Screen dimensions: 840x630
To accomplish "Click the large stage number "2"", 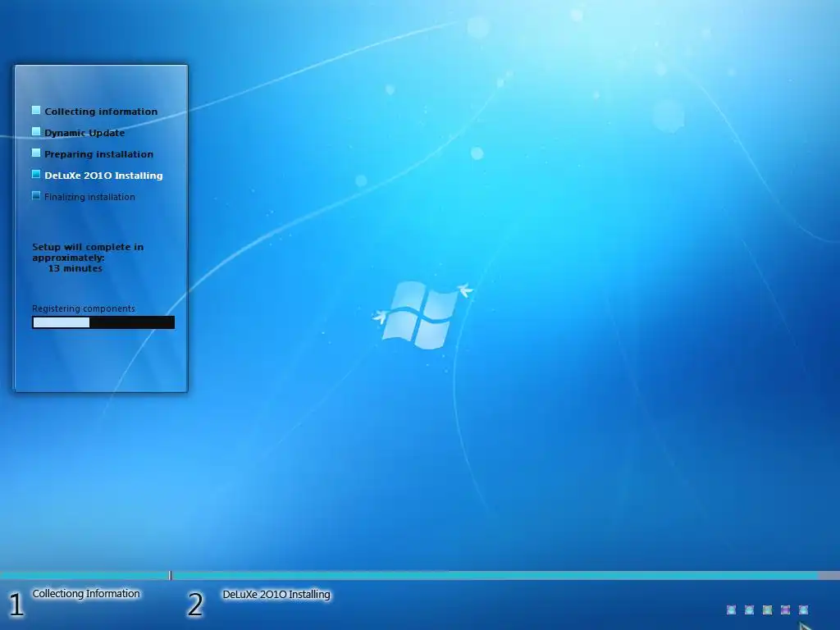I will 195,605.
